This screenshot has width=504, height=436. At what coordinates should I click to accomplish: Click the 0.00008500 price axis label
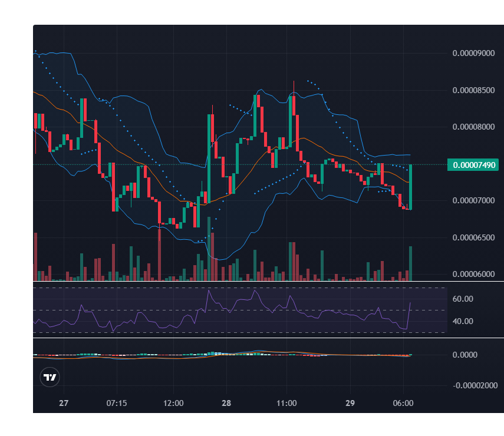473,90
